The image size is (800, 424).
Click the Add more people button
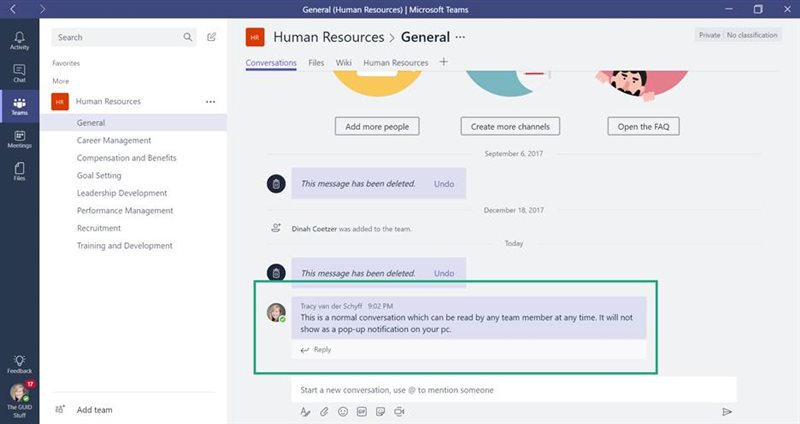[377, 127]
